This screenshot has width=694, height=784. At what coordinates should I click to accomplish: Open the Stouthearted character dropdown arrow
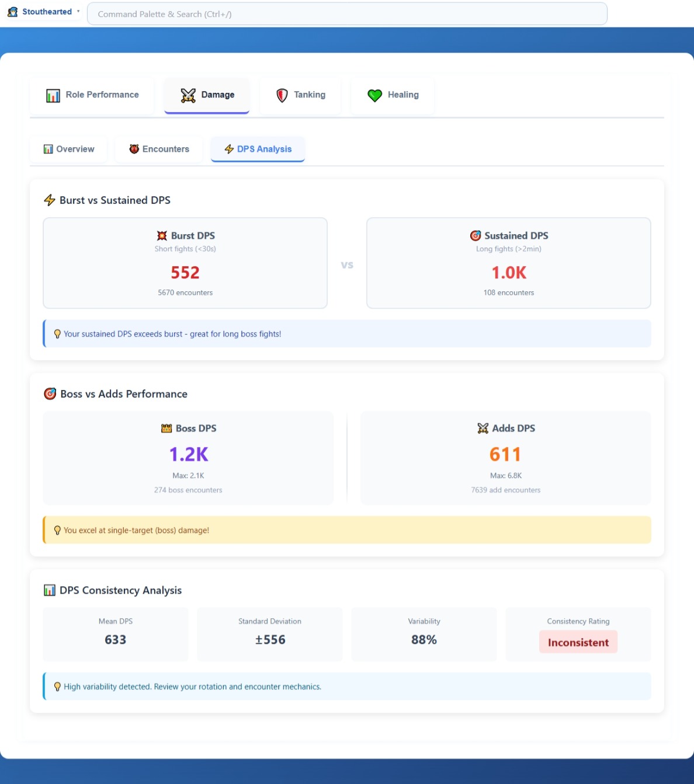click(x=78, y=12)
